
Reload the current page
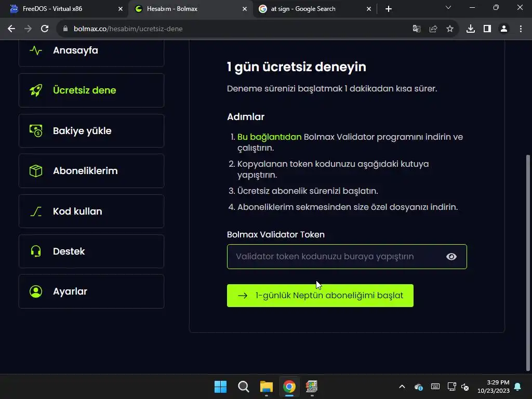[x=45, y=29]
